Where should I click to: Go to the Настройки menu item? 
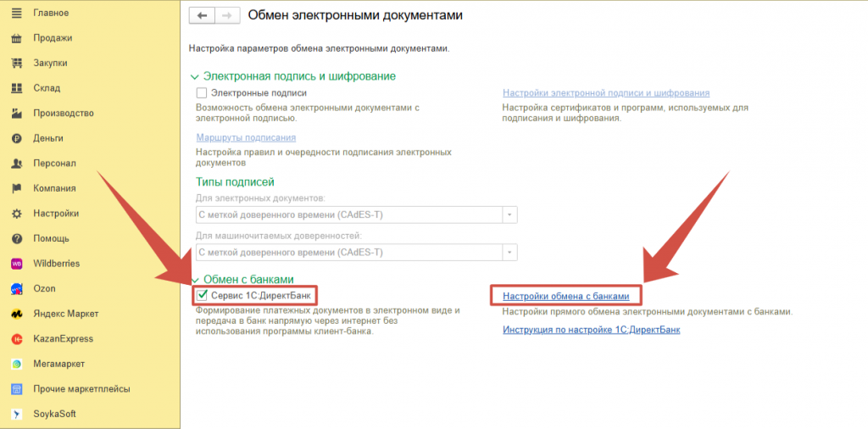click(56, 214)
